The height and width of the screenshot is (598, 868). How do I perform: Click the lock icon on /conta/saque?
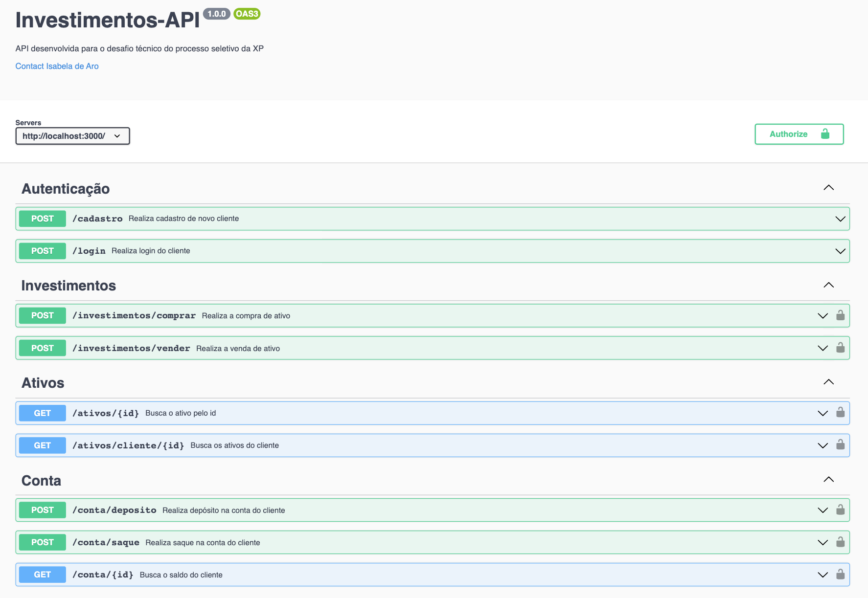pyautogui.click(x=841, y=542)
